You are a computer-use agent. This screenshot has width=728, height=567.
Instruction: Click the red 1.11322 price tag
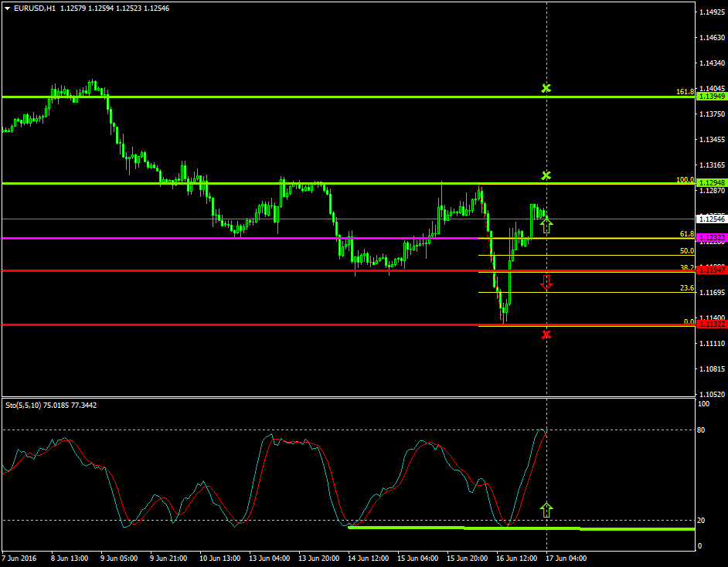[712, 325]
